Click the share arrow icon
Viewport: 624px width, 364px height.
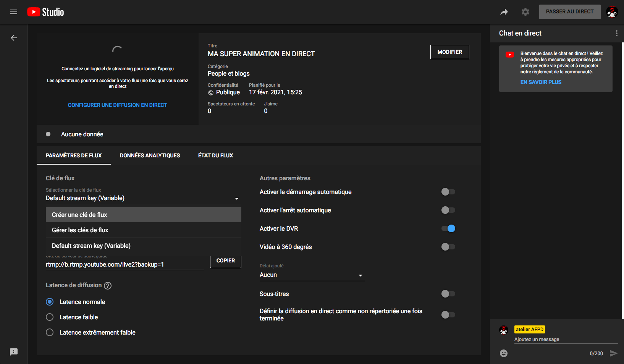[504, 12]
